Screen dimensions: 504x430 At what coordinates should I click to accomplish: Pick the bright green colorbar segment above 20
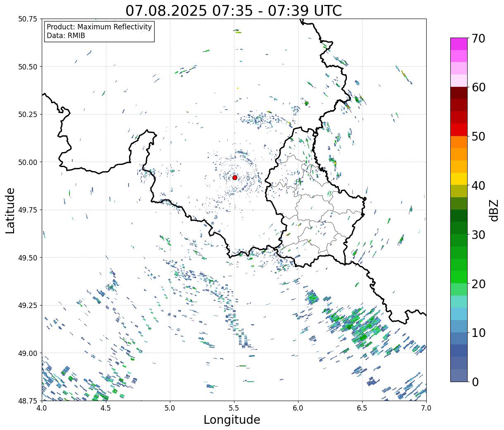pyautogui.click(x=459, y=277)
